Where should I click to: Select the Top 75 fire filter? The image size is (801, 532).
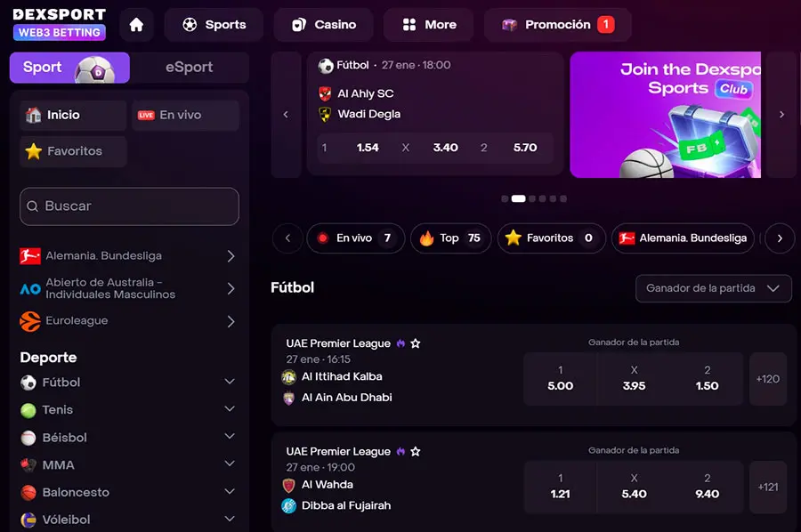click(x=450, y=238)
